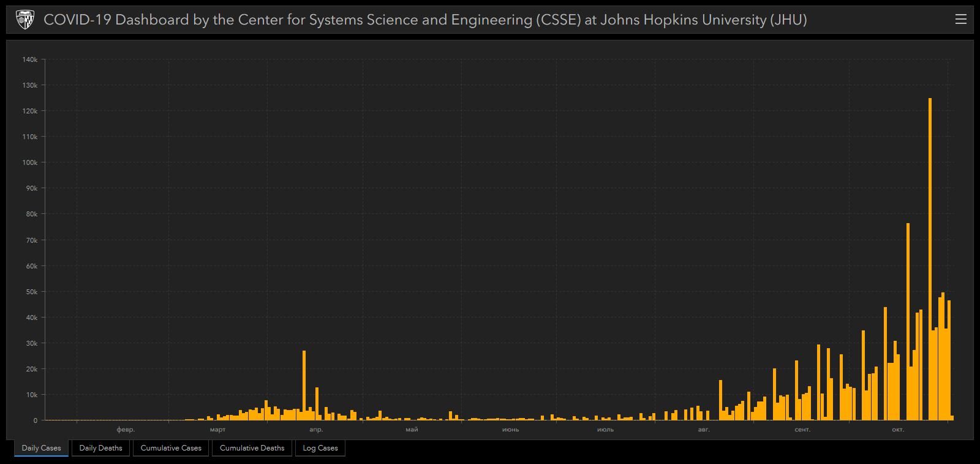
Task: Click the COVID-19 Dashboard title text
Action: tap(425, 20)
